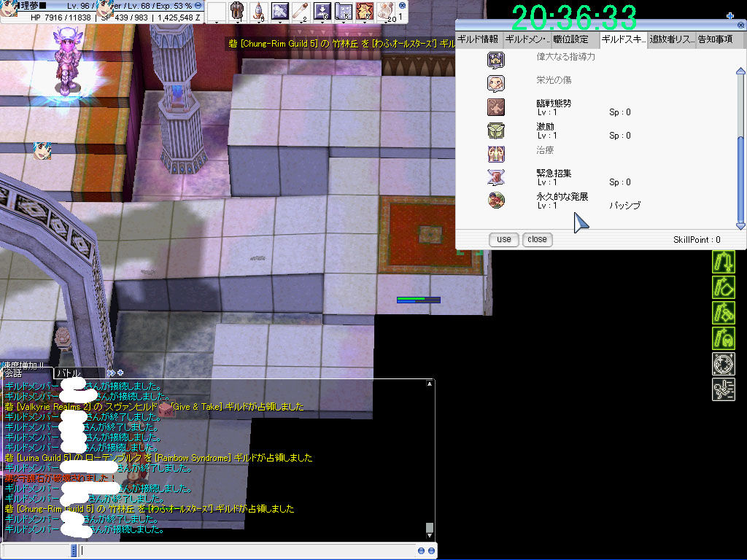Click the white circular target shortcut icon
The width and height of the screenshot is (747, 560).
[723, 364]
